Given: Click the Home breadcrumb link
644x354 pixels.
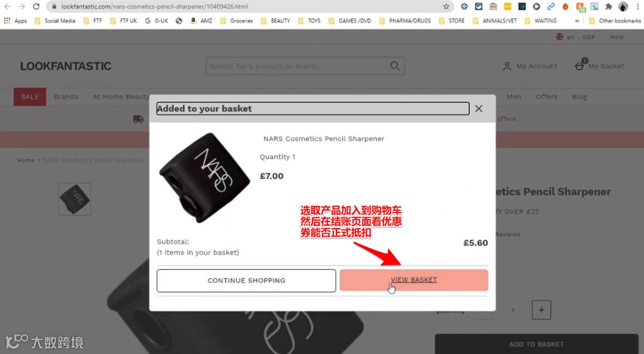Looking at the screenshot, I should pyautogui.click(x=26, y=161).
